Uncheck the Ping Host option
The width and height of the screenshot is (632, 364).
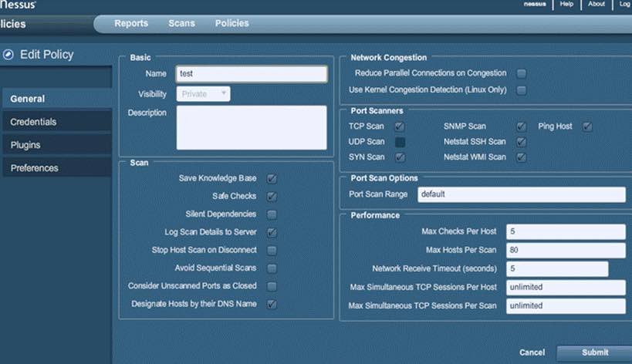587,126
